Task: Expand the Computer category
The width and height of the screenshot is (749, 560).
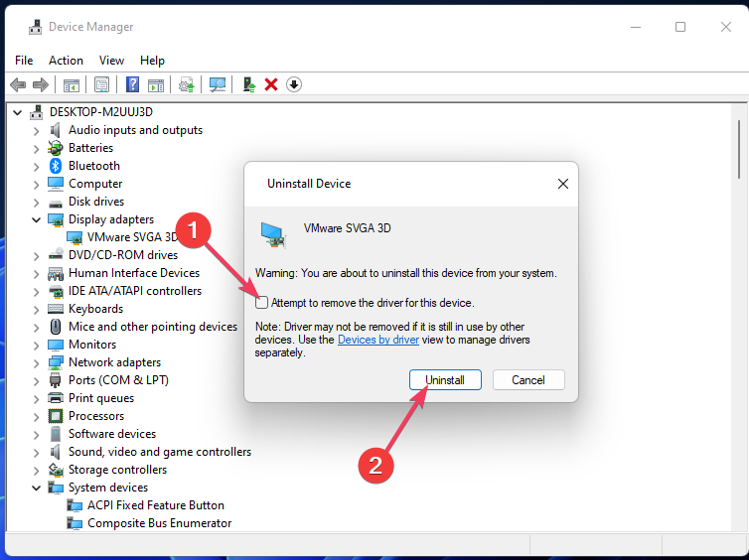Action: (x=37, y=184)
